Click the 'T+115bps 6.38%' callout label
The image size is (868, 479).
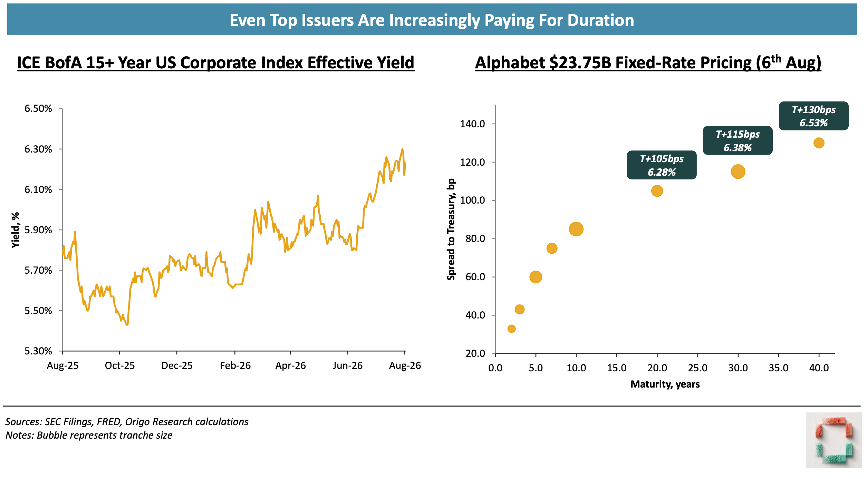[x=737, y=140]
